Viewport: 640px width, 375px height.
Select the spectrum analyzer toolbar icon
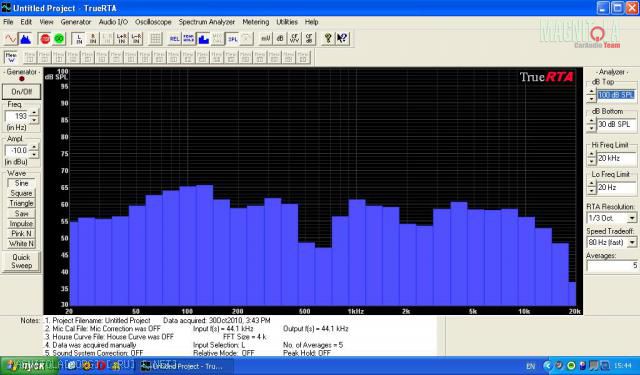(25, 39)
